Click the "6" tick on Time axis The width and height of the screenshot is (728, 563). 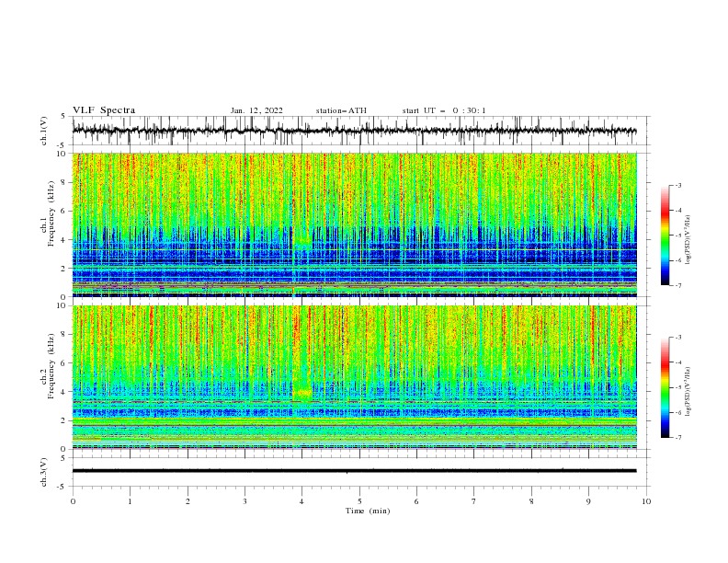[x=416, y=501]
